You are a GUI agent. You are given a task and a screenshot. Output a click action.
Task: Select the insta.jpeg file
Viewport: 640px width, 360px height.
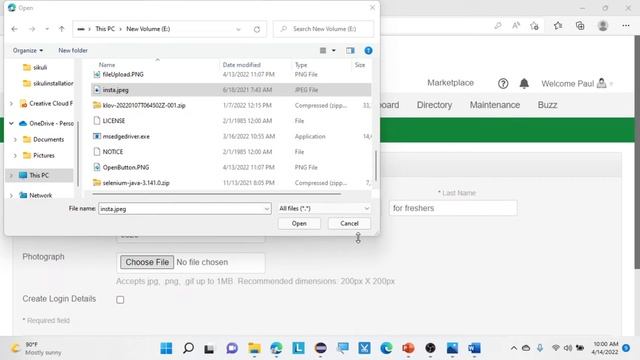pos(231,90)
